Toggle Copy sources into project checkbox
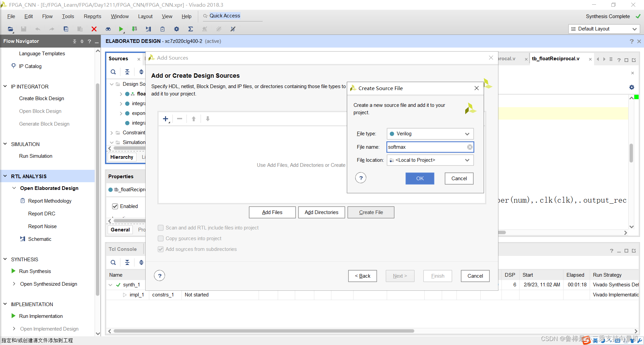 pyautogui.click(x=161, y=238)
